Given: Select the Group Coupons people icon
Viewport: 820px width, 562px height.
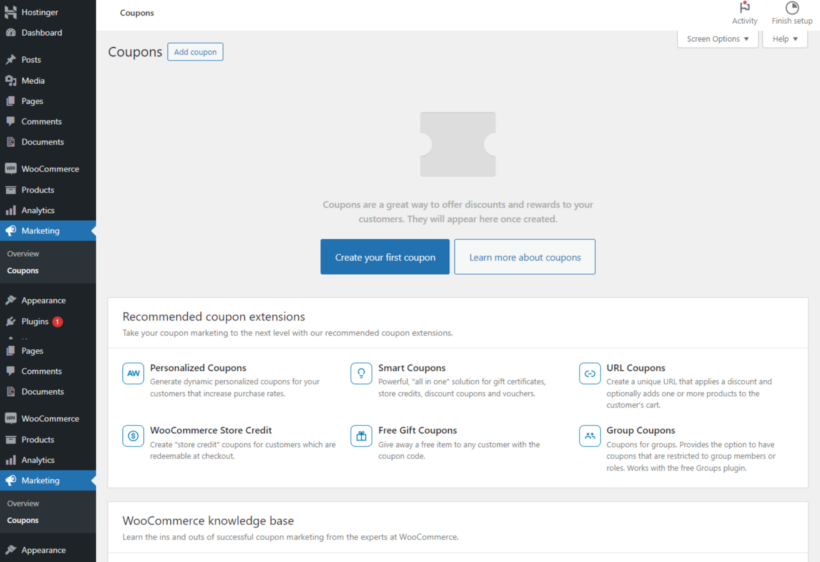Looking at the screenshot, I should 590,436.
